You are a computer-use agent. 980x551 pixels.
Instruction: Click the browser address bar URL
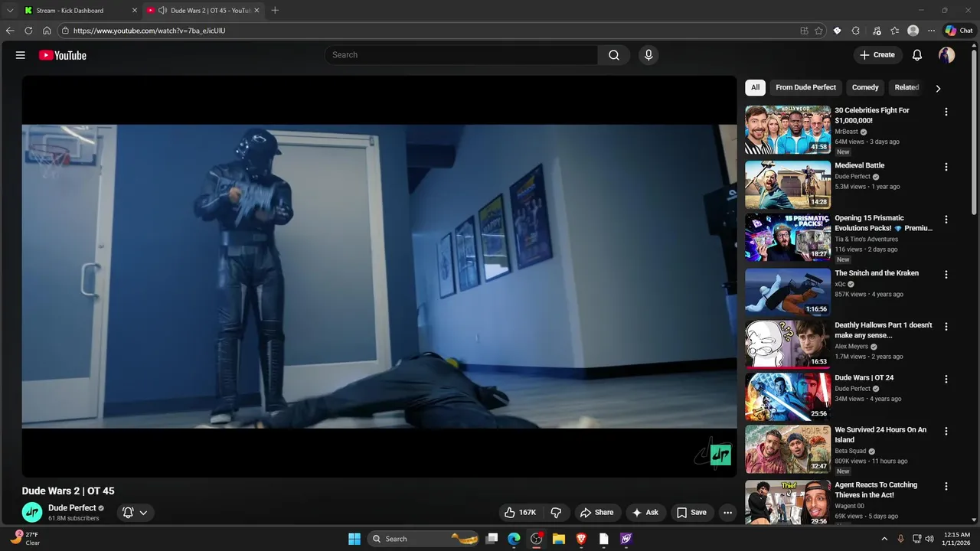pos(149,31)
